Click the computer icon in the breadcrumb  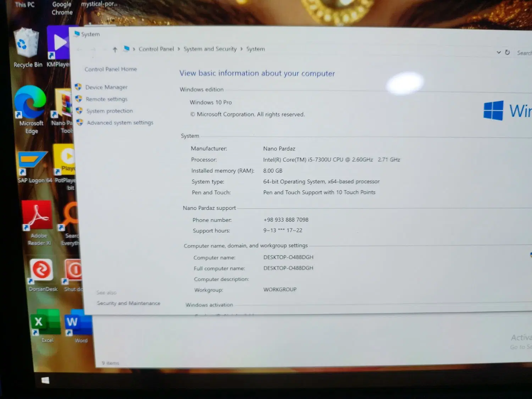pos(127,49)
